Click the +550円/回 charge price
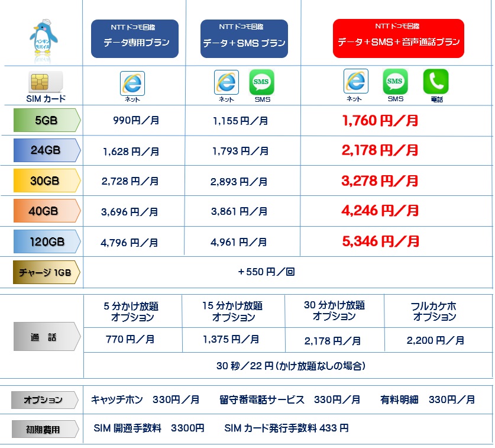Screen dimensions: 495x448 point(266,272)
